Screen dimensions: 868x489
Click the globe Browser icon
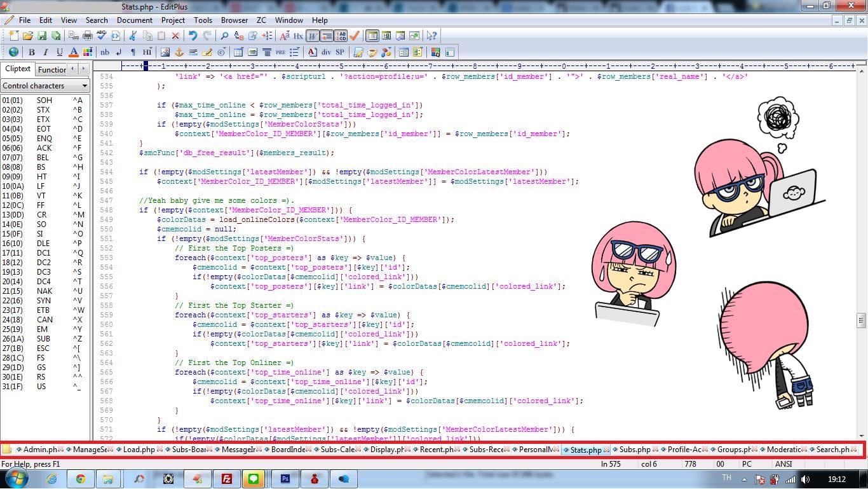click(14, 52)
